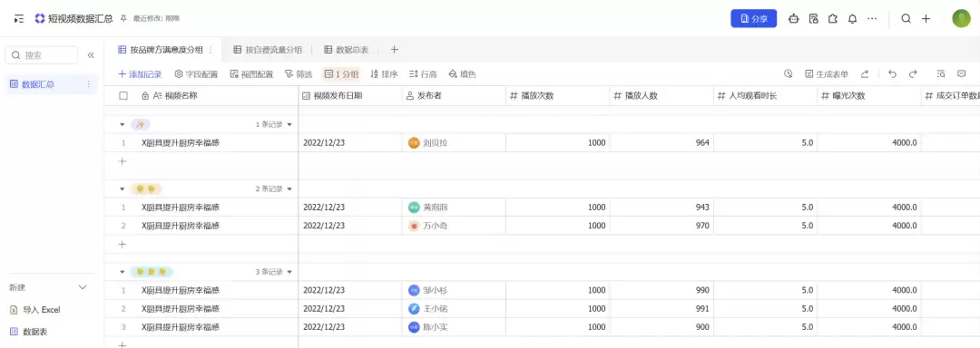The width and height of the screenshot is (980, 348).
Task: Click 视图配置 view settings
Action: coord(252,74)
